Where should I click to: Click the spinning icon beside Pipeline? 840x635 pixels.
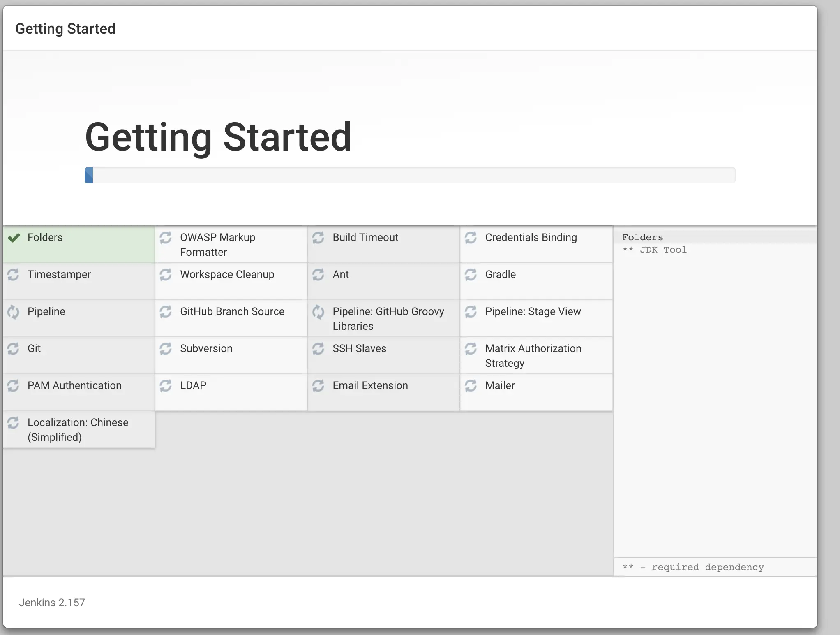click(13, 312)
